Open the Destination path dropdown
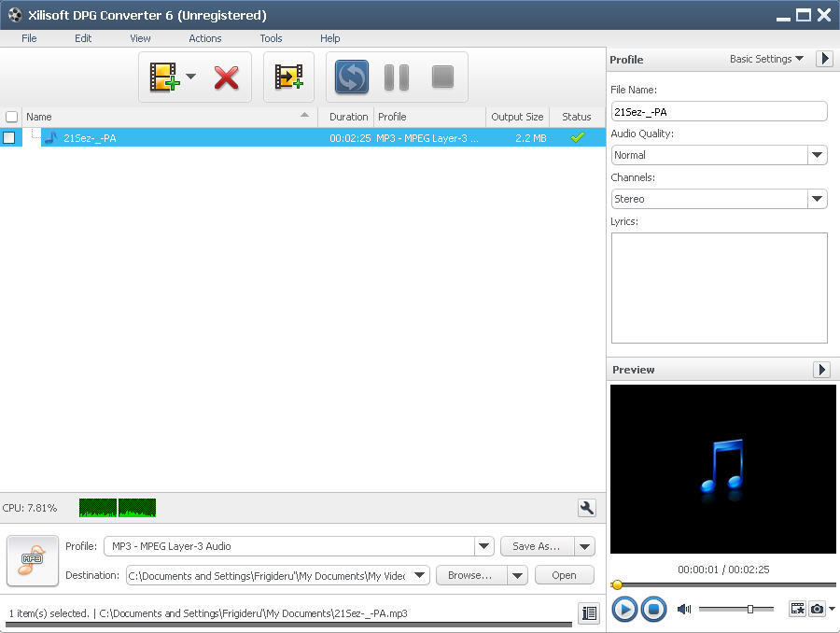The image size is (840, 633). (x=419, y=575)
